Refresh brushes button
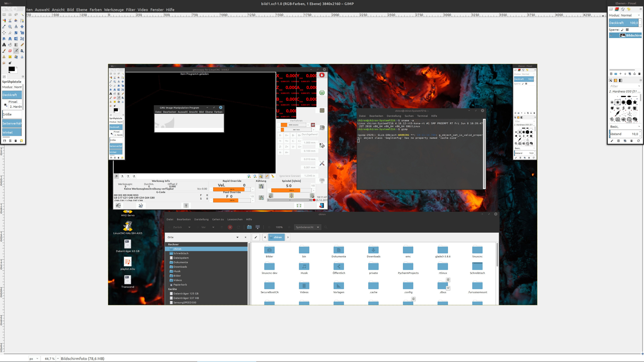Viewport: 644px width, 362px height. [x=638, y=141]
